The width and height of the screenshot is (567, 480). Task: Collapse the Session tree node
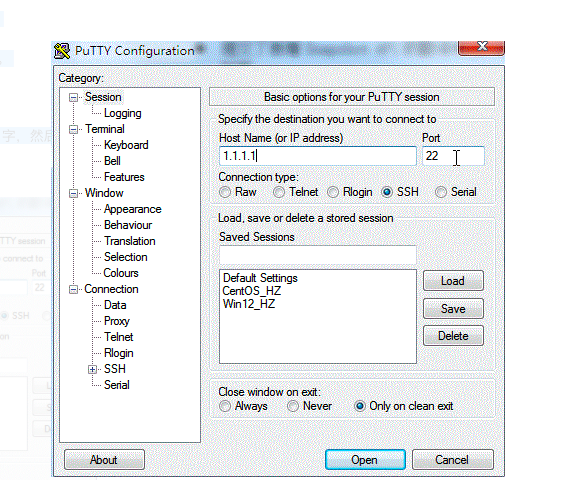(73, 97)
